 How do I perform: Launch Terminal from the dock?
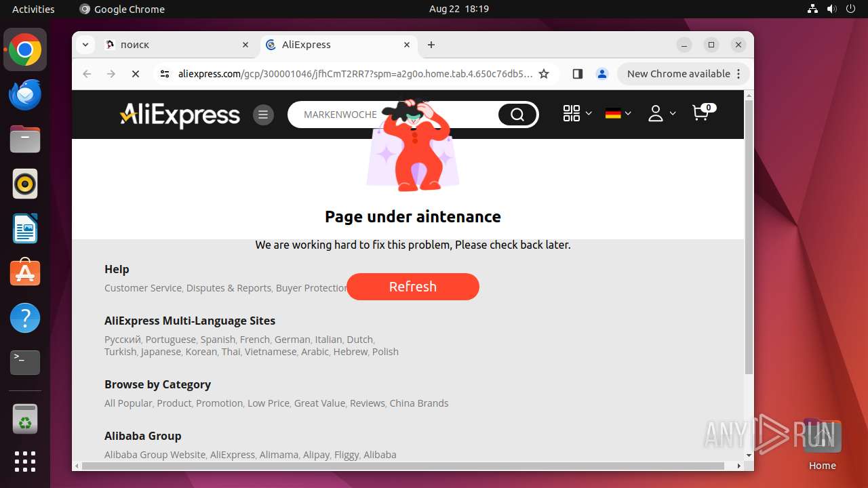pyautogui.click(x=25, y=363)
